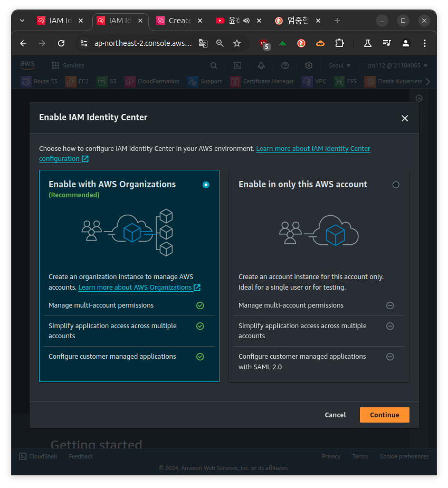Open the media controls icon
Viewport: 448px width, 488px height.
(387, 43)
